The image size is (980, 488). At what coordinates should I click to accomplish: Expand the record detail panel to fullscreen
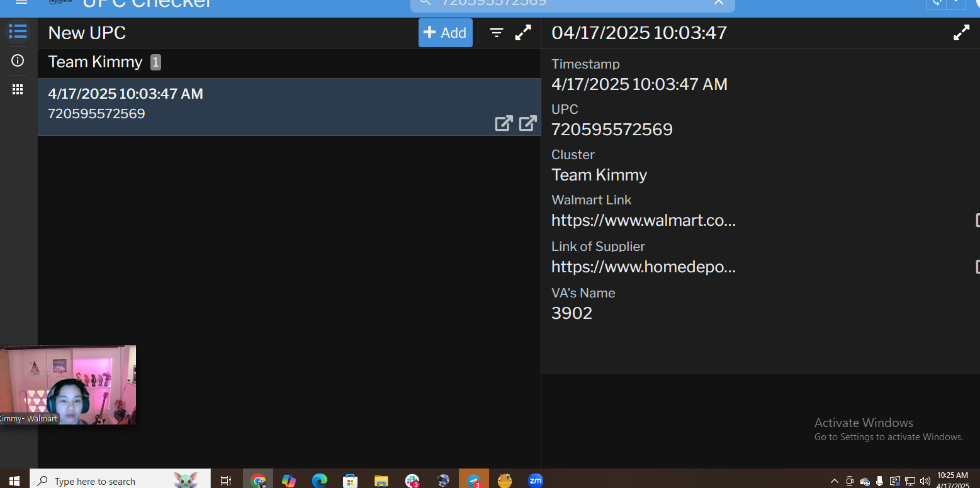pos(961,33)
